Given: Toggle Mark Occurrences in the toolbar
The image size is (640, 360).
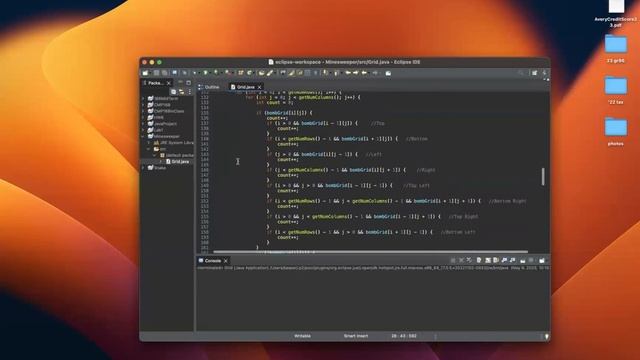Looking at the screenshot, I should pyautogui.click(x=291, y=73).
